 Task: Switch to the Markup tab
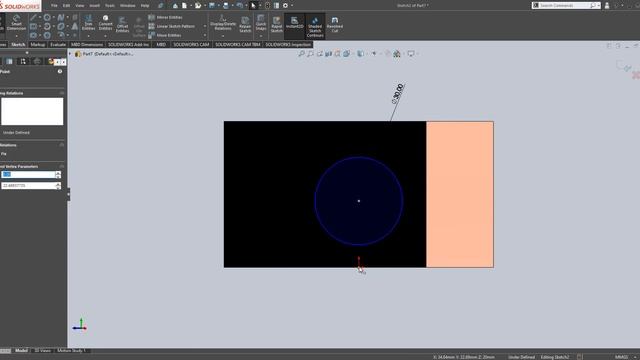(x=38, y=44)
